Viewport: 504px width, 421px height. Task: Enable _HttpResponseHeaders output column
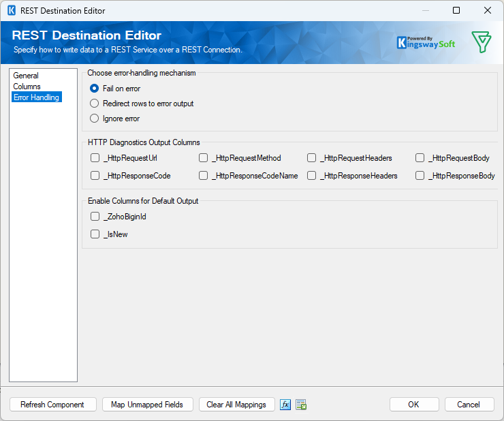(x=352, y=176)
